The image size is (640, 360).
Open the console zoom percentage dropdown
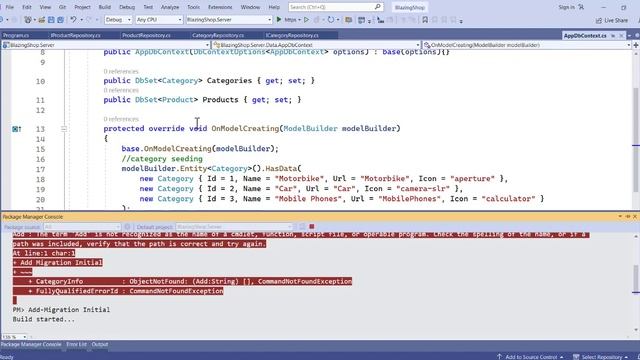tap(14, 337)
